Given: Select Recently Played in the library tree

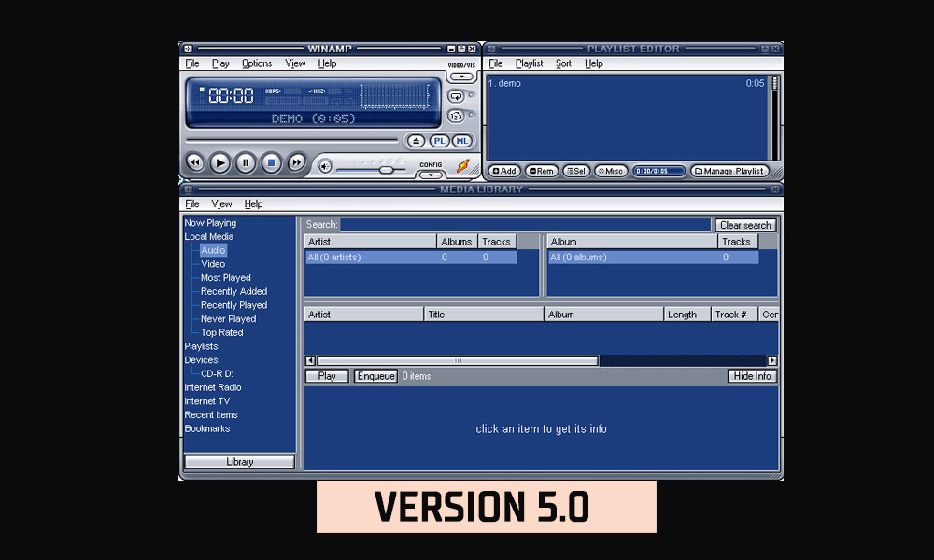Looking at the screenshot, I should click(x=233, y=305).
